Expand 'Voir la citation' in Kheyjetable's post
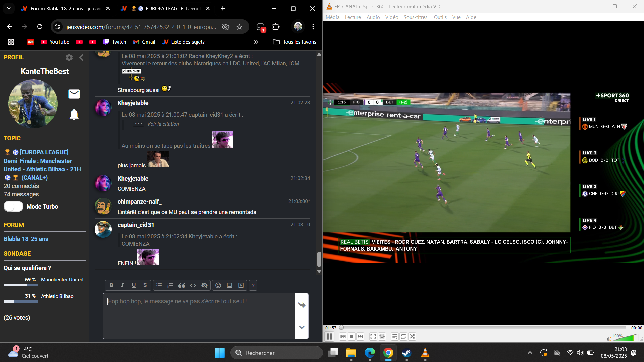 163,124
